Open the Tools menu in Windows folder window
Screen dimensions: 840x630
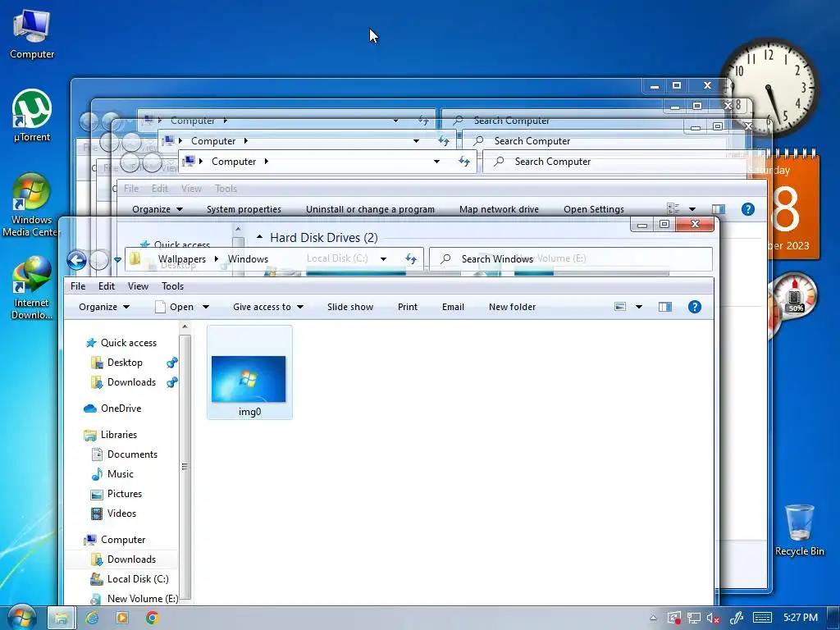(172, 286)
